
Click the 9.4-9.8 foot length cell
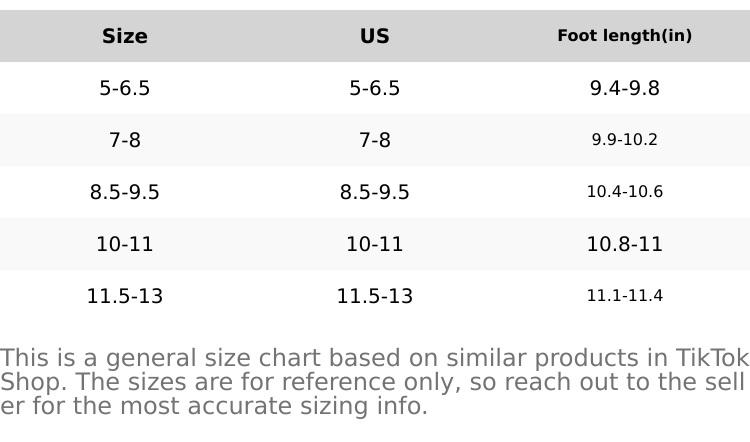point(625,88)
